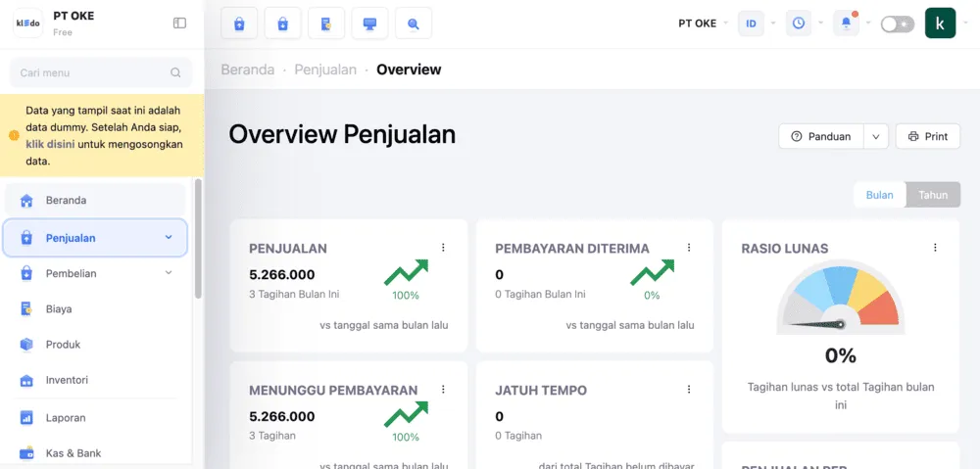Click the Rasio Lunas gauge chart
The width and height of the screenshot is (980, 469).
841,298
